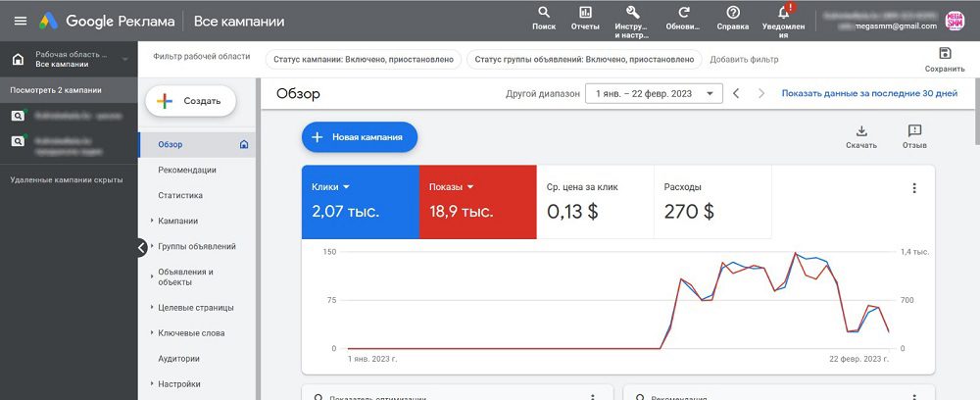Screen dimensions: 980x400
Task: Open workspace Все кампании dropdown
Action: coord(124,60)
